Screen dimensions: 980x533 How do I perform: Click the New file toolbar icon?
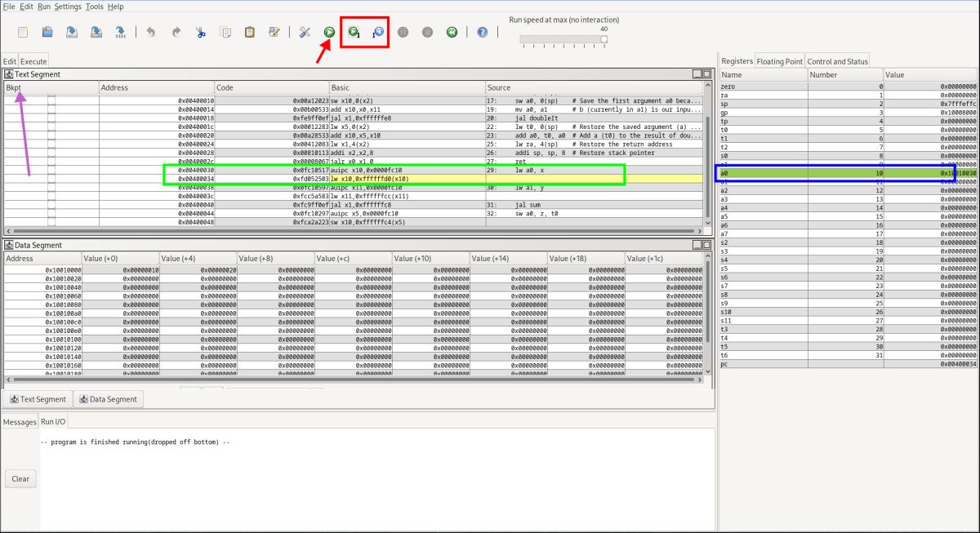tap(23, 32)
